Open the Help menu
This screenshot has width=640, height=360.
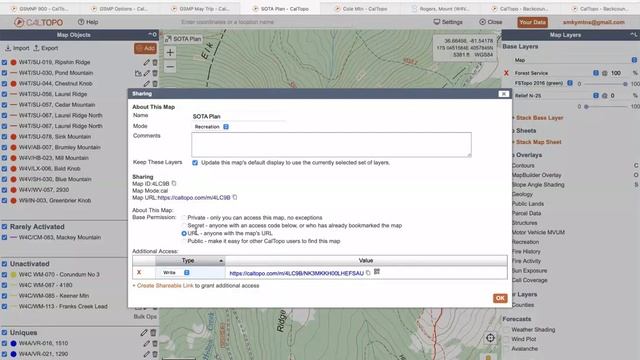[x=88, y=22]
